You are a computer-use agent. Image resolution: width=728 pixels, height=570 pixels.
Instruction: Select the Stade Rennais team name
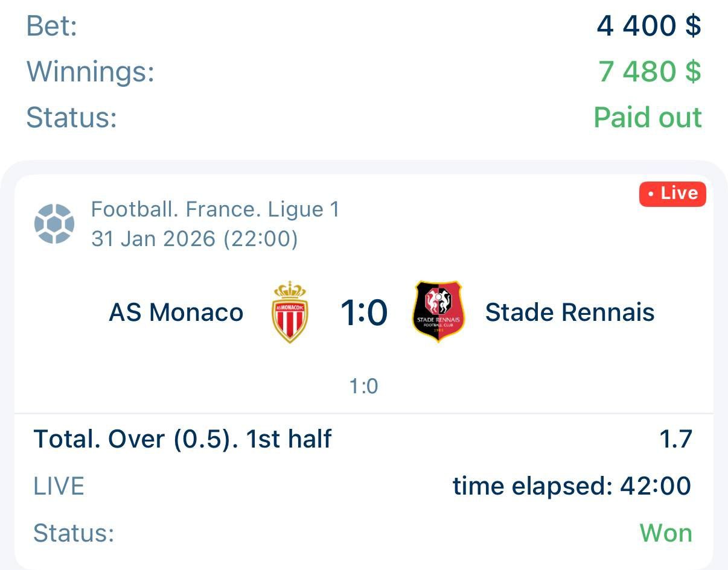coord(570,312)
